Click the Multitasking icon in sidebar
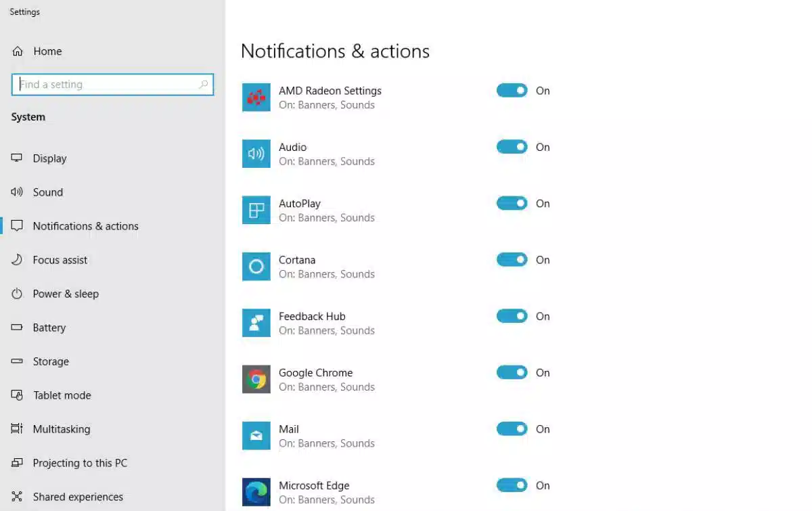Screen dimensions: 812x511 coord(17,429)
